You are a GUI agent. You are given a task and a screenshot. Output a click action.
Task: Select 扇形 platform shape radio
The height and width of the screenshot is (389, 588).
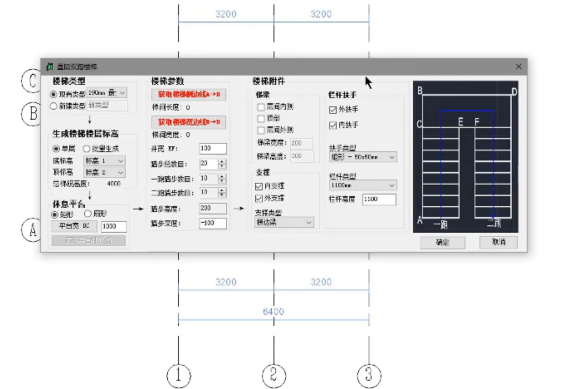[x=87, y=214]
